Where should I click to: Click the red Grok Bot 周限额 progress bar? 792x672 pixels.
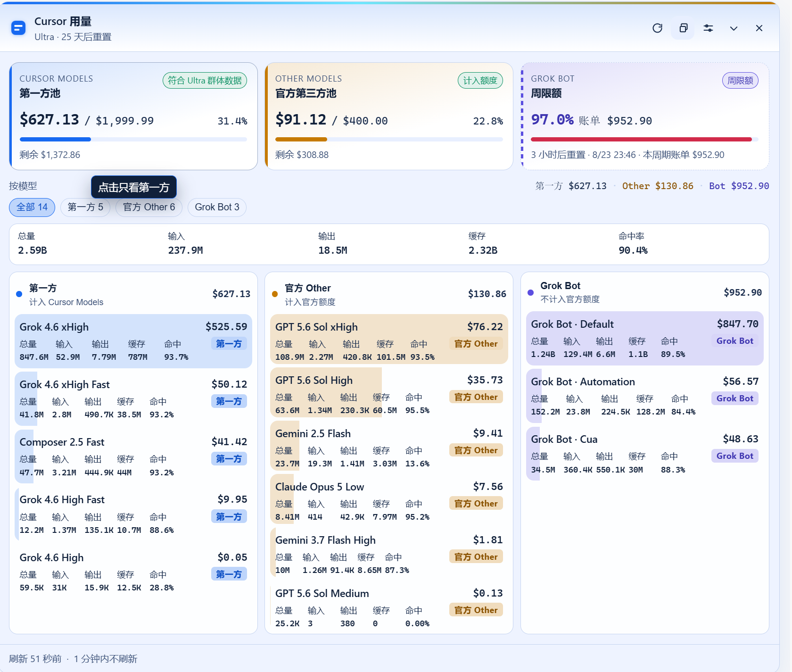tap(644, 139)
